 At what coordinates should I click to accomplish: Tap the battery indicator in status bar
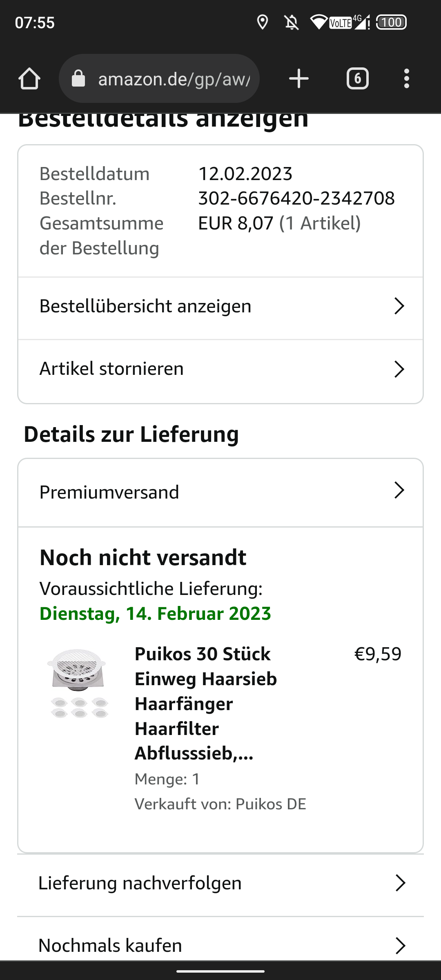pos(391,22)
